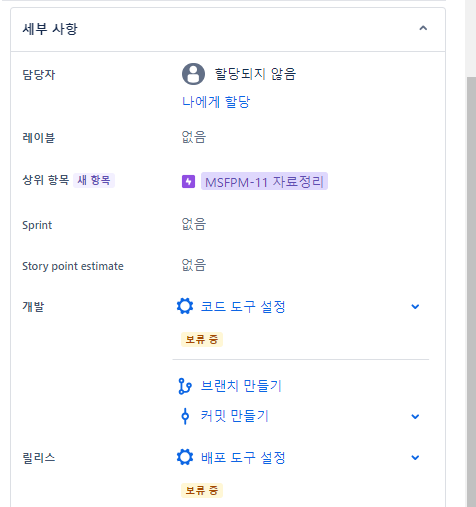Image resolution: width=476 pixels, height=507 pixels.
Task: Click the gear icon beside 배포 도구 설정
Action: coord(185,457)
